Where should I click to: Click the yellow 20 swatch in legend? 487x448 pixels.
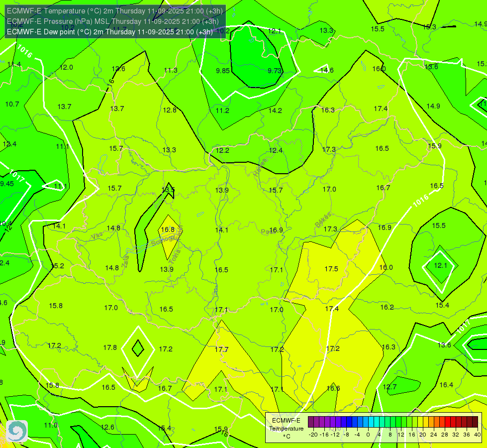point(420,422)
